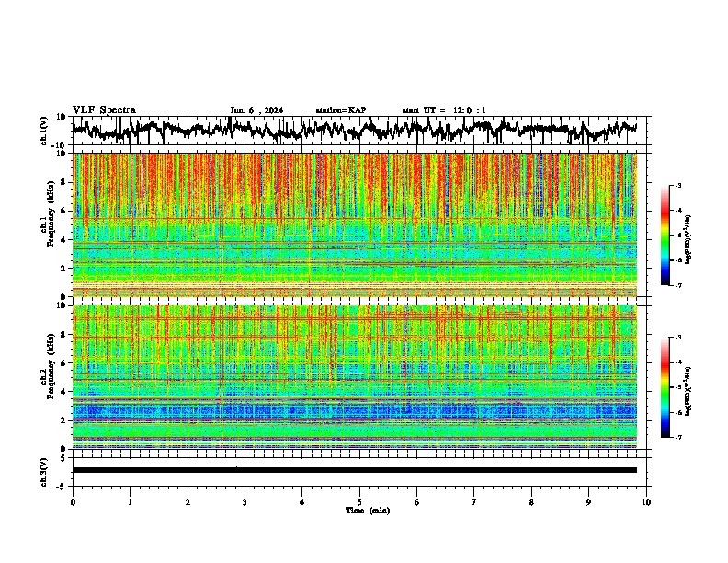Screen dimensions: 728x563
Task: Click the date text "Jan. 6 , 2024"
Action: point(256,110)
